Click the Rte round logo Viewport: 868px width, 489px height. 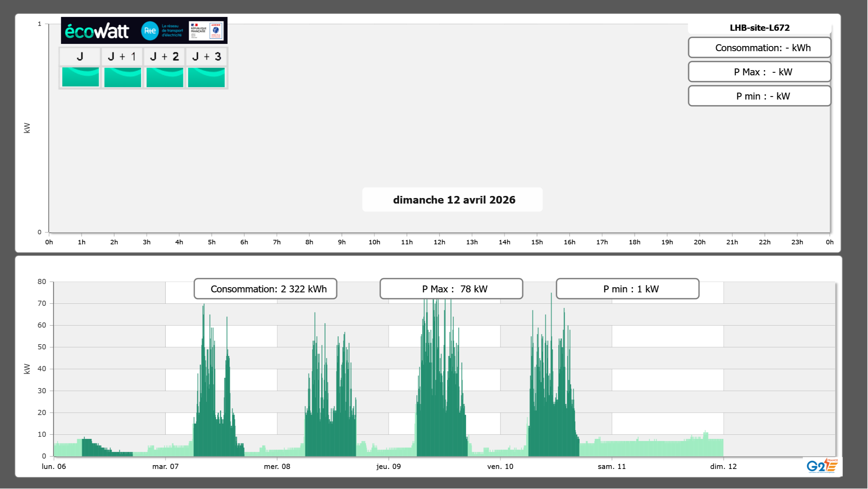pos(150,31)
